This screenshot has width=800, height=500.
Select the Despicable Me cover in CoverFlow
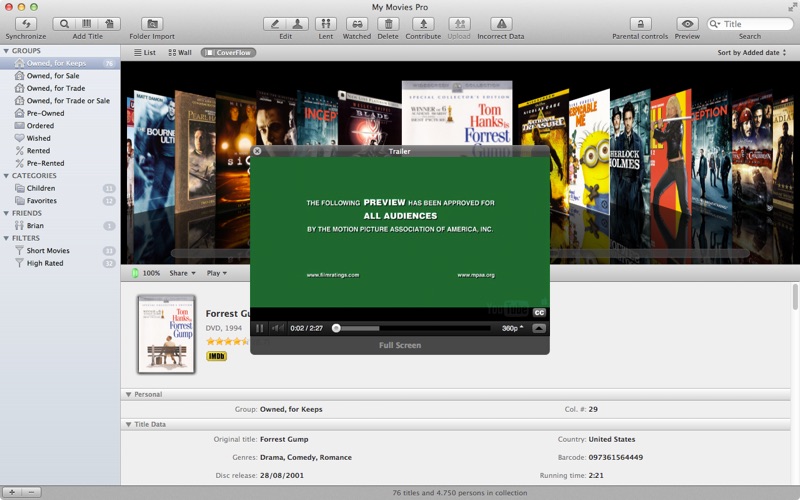591,153
